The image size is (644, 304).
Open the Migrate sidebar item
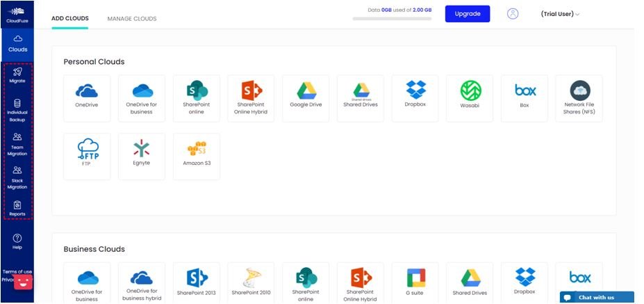[17, 75]
